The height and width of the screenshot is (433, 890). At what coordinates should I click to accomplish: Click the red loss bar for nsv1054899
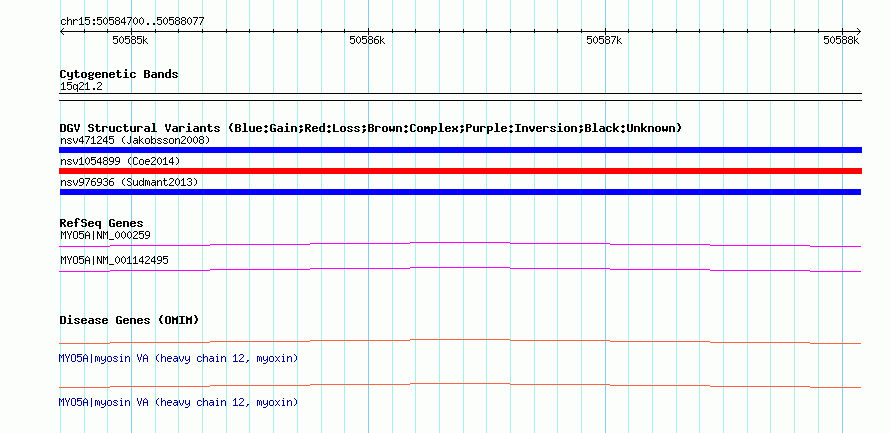[x=460, y=171]
